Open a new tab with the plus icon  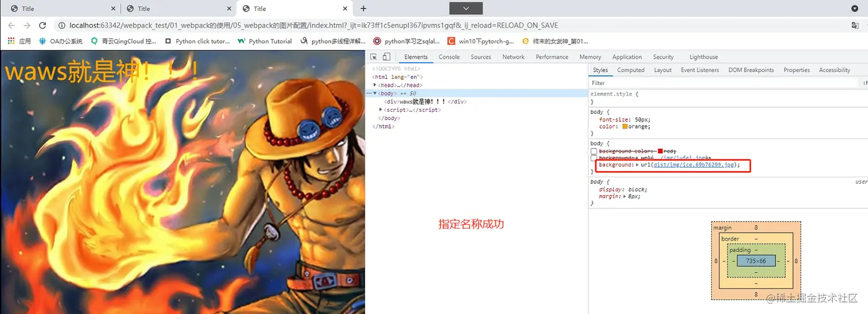point(363,9)
